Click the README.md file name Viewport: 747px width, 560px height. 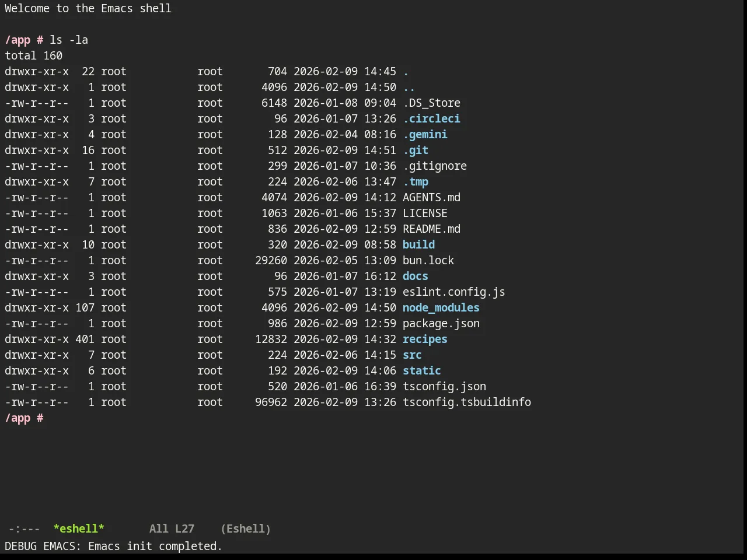431,229
